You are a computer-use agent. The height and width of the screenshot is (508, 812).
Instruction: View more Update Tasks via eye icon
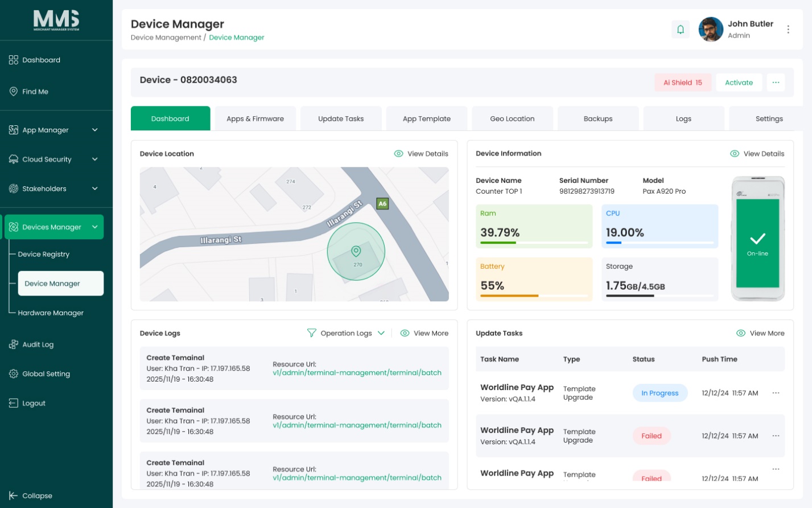(741, 333)
